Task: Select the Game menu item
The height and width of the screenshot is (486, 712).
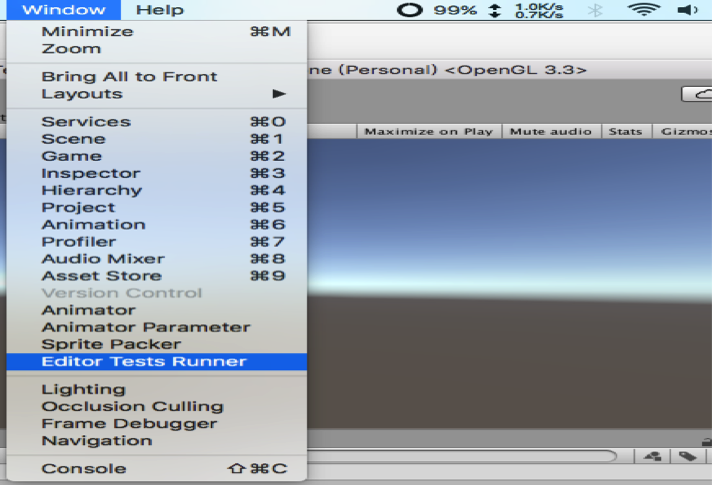Action: [x=157, y=156]
